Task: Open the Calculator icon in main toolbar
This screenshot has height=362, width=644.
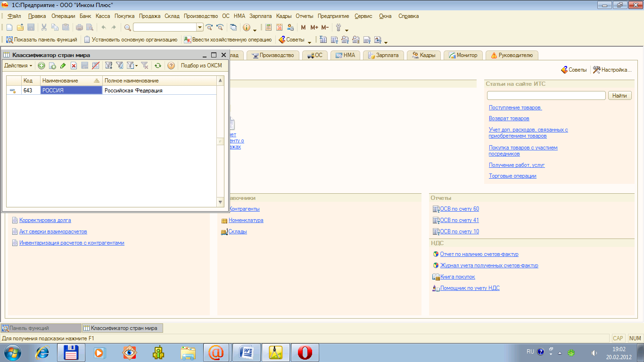Action: click(269, 27)
